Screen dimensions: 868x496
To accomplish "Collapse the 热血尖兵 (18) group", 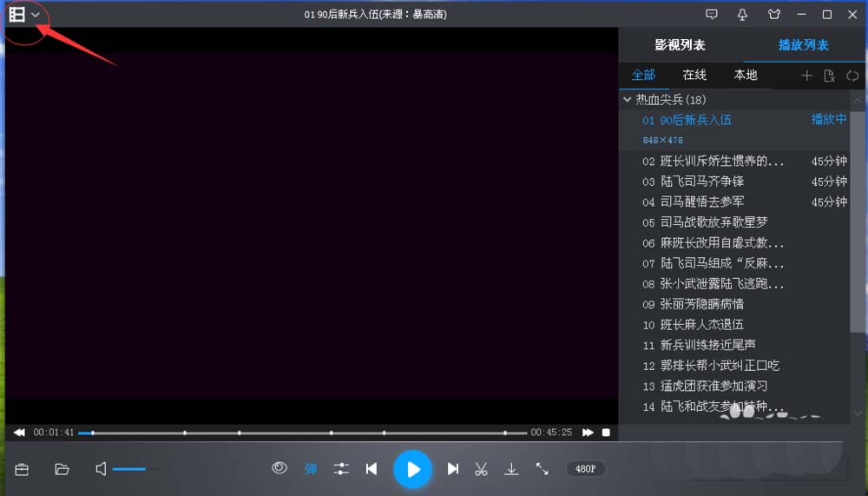I will [628, 100].
